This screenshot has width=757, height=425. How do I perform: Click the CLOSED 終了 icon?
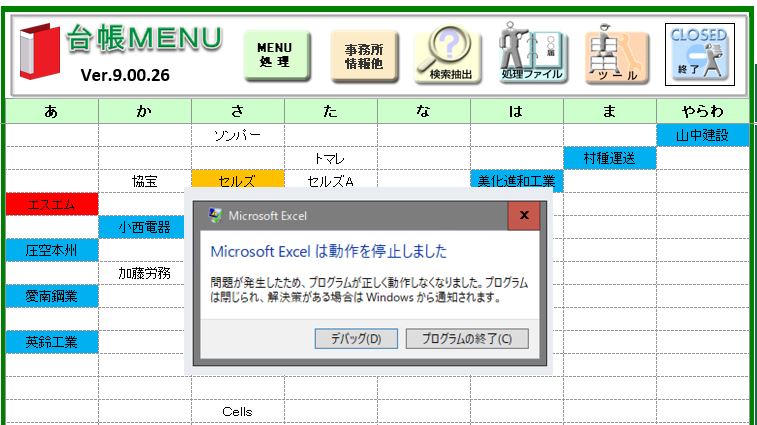tap(700, 55)
